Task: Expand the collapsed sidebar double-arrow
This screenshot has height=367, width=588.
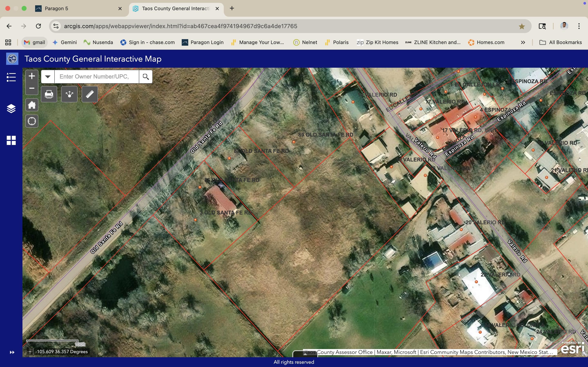Action: (x=12, y=352)
